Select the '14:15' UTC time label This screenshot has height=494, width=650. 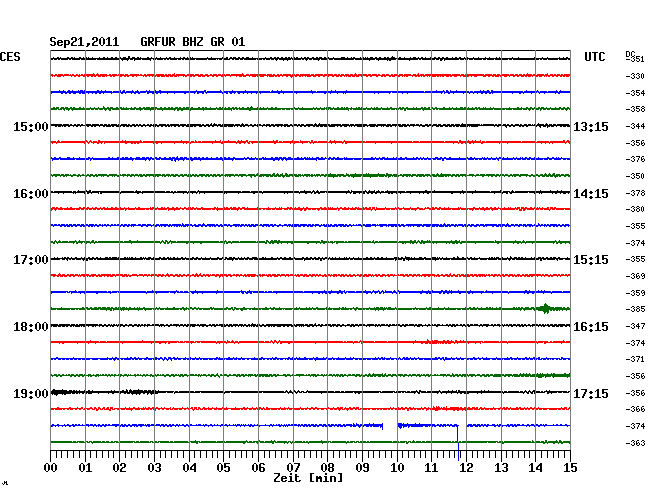coord(591,194)
